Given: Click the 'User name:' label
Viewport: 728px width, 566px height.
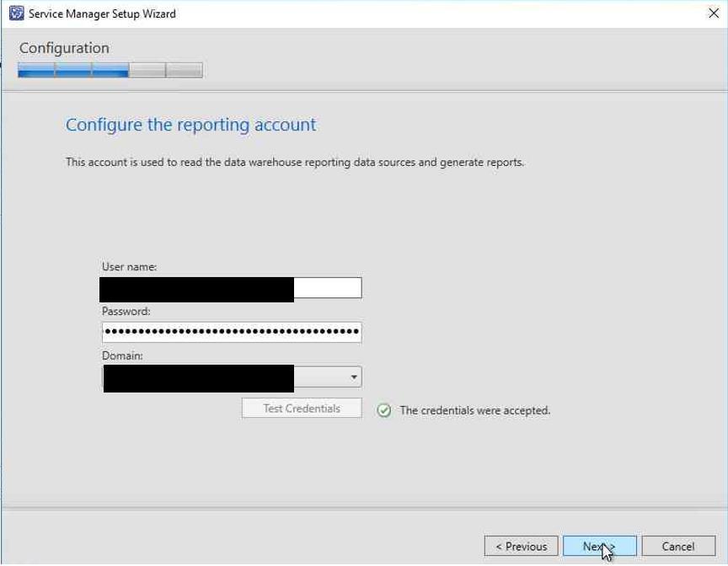Looking at the screenshot, I should [x=129, y=267].
